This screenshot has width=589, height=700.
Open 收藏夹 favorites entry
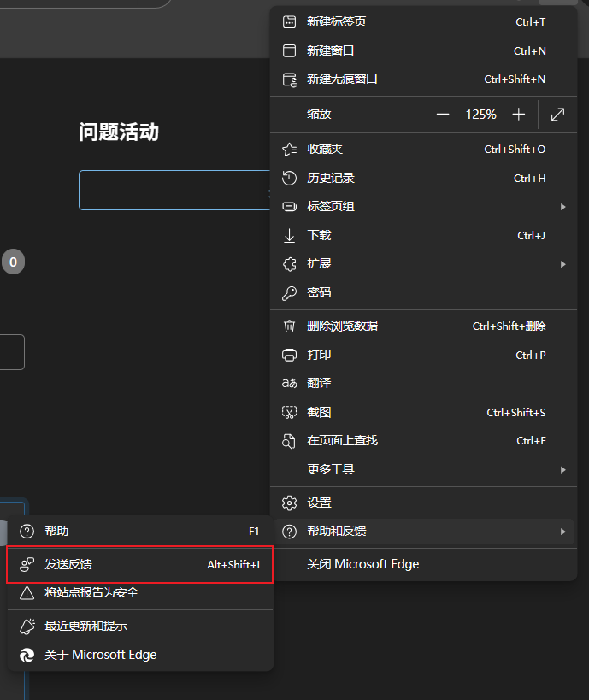423,149
